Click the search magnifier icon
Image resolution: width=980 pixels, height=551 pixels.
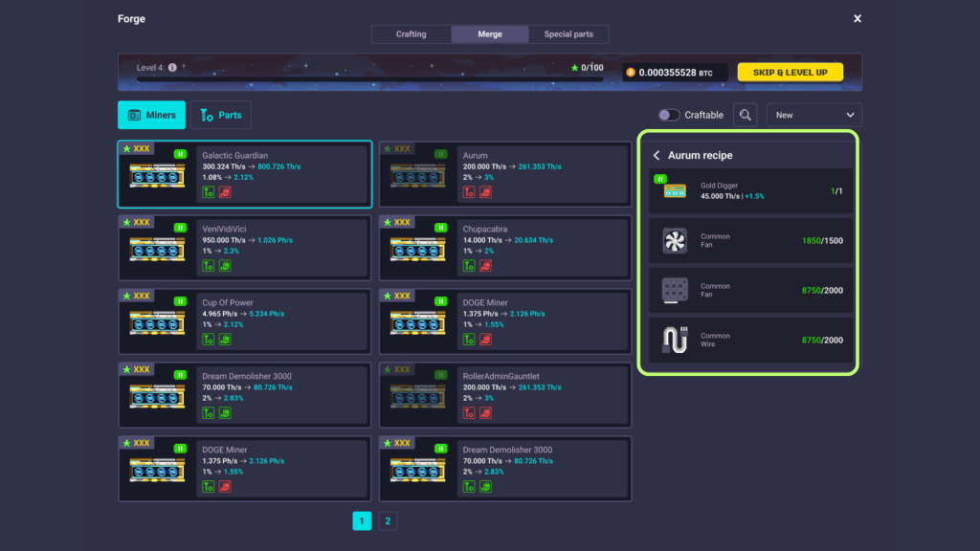click(x=746, y=115)
